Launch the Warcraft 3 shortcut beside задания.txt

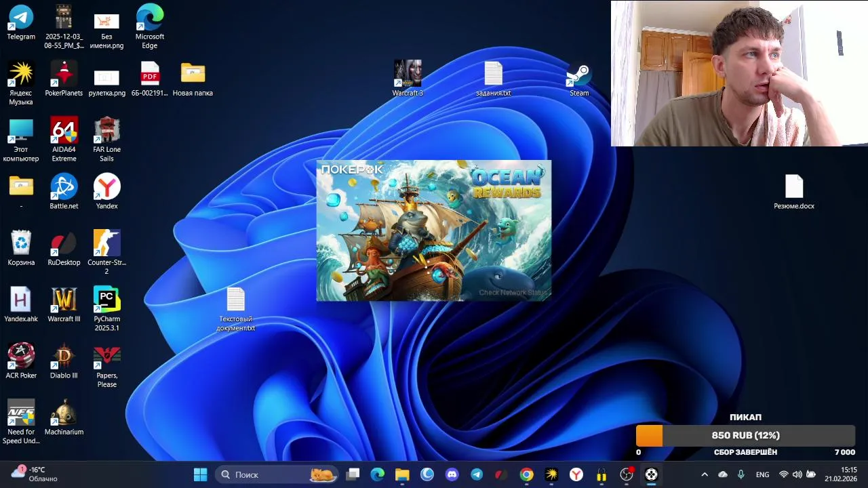pos(408,79)
